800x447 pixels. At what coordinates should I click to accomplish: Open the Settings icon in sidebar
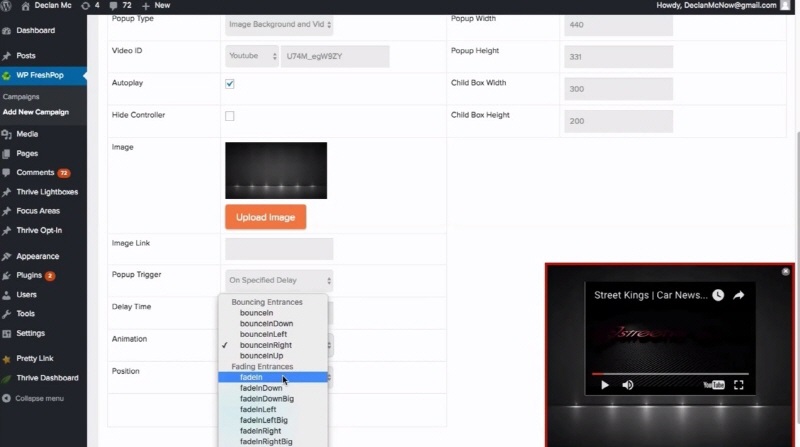tap(7, 333)
